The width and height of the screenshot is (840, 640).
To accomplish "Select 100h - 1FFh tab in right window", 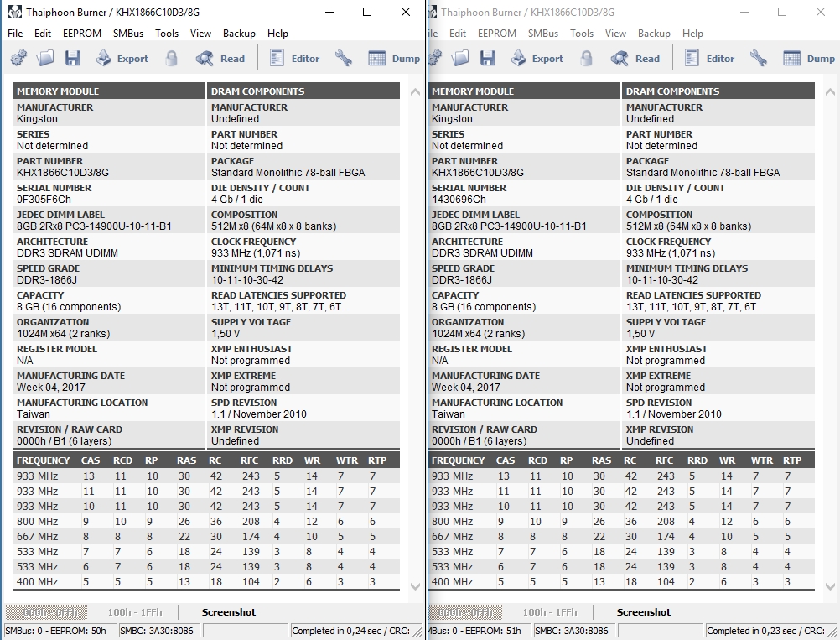I will tap(550, 612).
